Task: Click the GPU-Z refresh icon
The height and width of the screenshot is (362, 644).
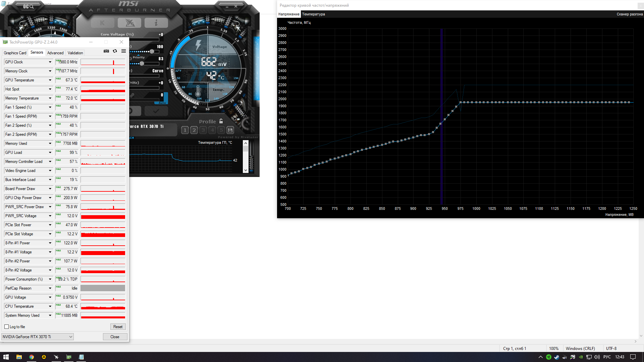Action: click(x=115, y=51)
